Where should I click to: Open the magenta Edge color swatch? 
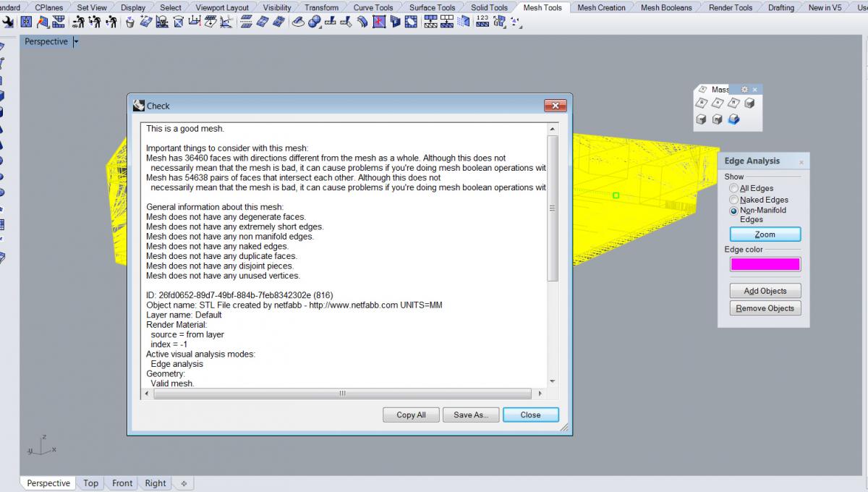point(765,264)
